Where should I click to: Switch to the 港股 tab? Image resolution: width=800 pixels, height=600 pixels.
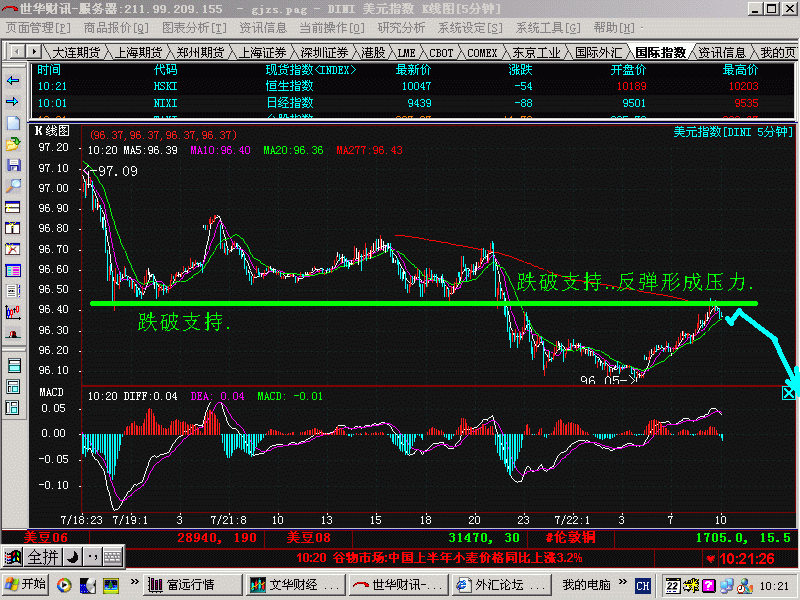tap(373, 53)
